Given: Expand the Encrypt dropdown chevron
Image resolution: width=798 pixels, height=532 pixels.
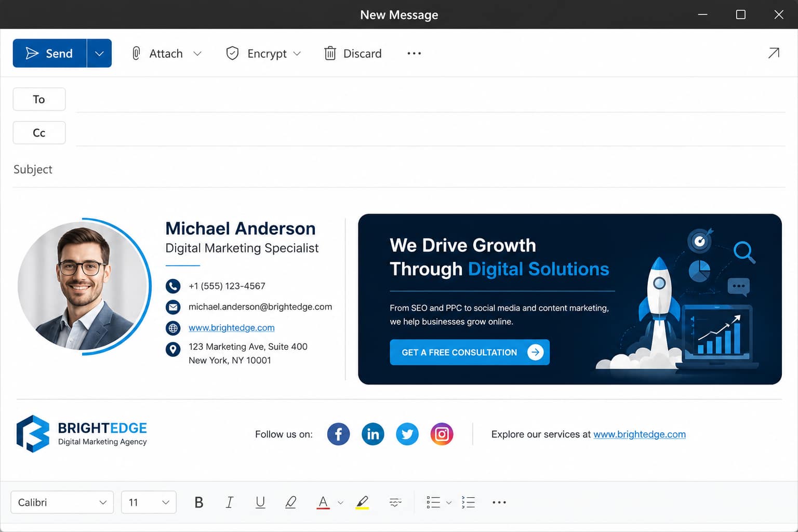Looking at the screenshot, I should (x=297, y=53).
